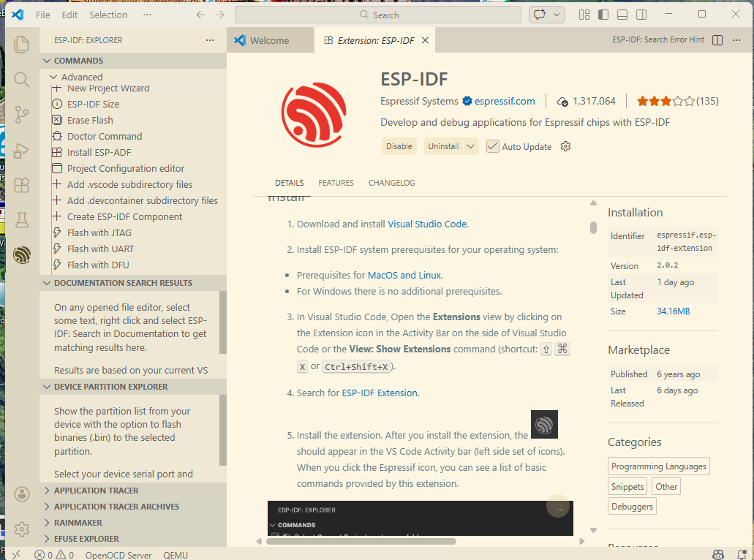Image resolution: width=754 pixels, height=560 pixels.
Task: Toggle the bottom Panel visibility
Action: point(622,15)
